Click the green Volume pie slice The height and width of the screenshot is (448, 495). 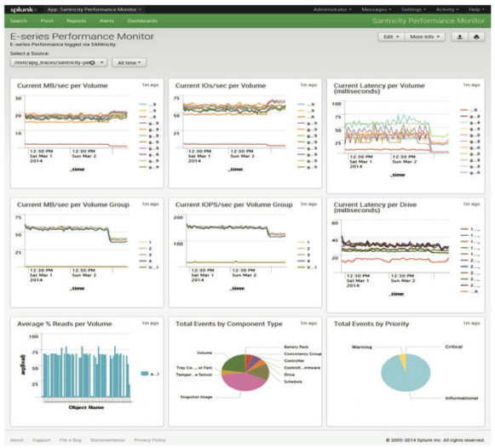tap(234, 364)
